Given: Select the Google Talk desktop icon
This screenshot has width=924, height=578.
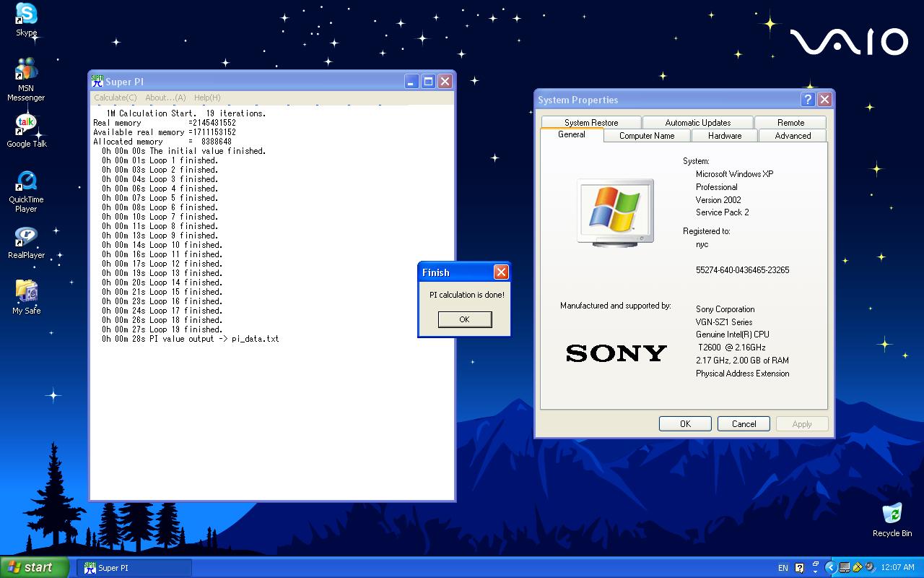Looking at the screenshot, I should click(x=27, y=131).
